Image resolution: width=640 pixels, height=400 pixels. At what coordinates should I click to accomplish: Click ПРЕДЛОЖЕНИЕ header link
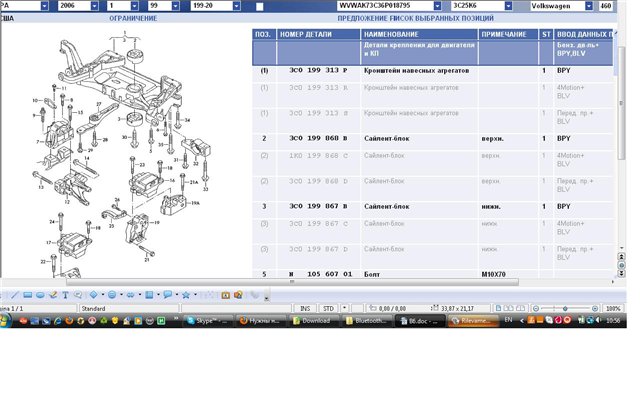point(362,18)
